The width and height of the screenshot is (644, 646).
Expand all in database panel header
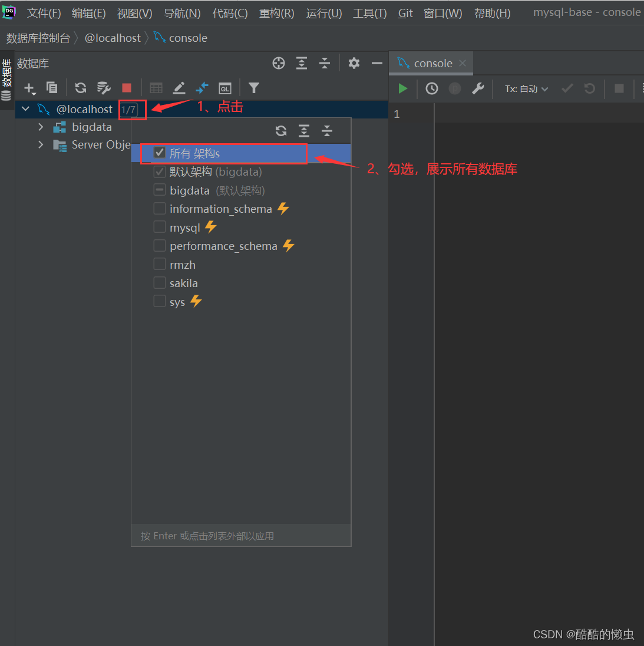tap(302, 64)
